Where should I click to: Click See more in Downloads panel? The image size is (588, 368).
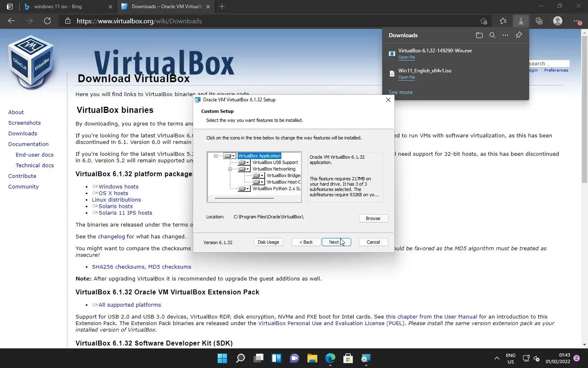tap(401, 92)
